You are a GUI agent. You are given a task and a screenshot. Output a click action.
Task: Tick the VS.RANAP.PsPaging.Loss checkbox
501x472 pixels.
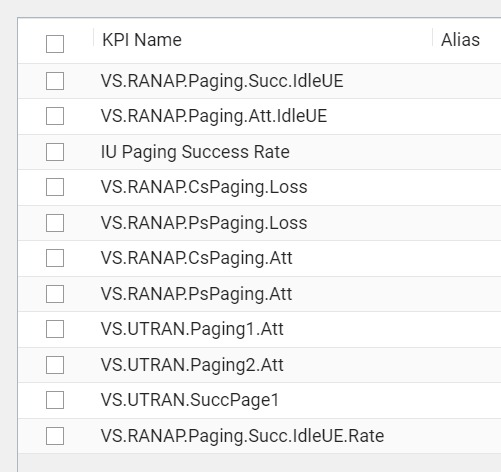(55, 223)
